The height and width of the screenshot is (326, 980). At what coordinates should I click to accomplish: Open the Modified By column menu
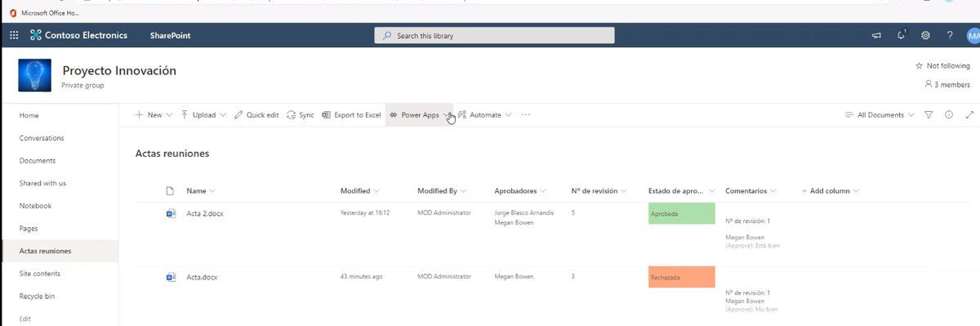tap(441, 190)
